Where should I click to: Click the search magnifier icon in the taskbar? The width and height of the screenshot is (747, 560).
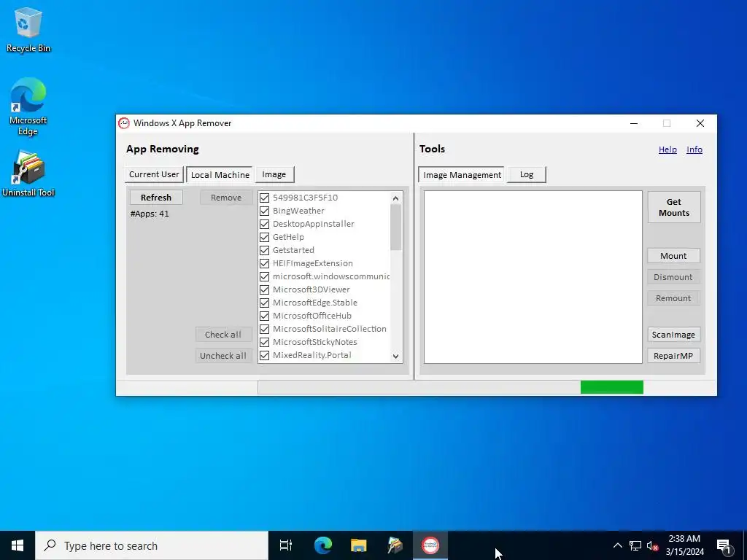[x=50, y=545]
